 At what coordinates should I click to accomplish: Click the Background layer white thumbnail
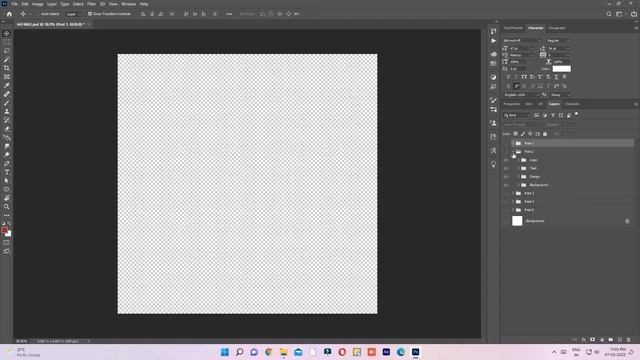pyautogui.click(x=517, y=221)
